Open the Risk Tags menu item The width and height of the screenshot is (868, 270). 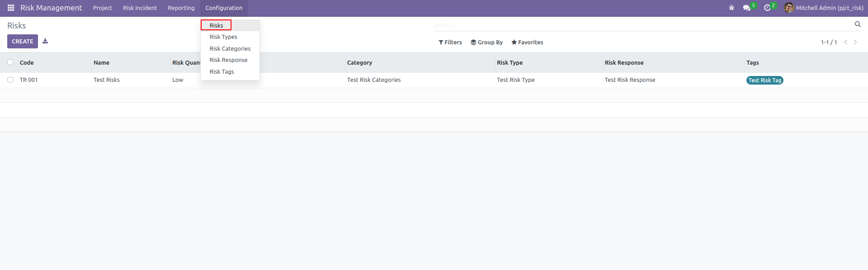point(222,71)
